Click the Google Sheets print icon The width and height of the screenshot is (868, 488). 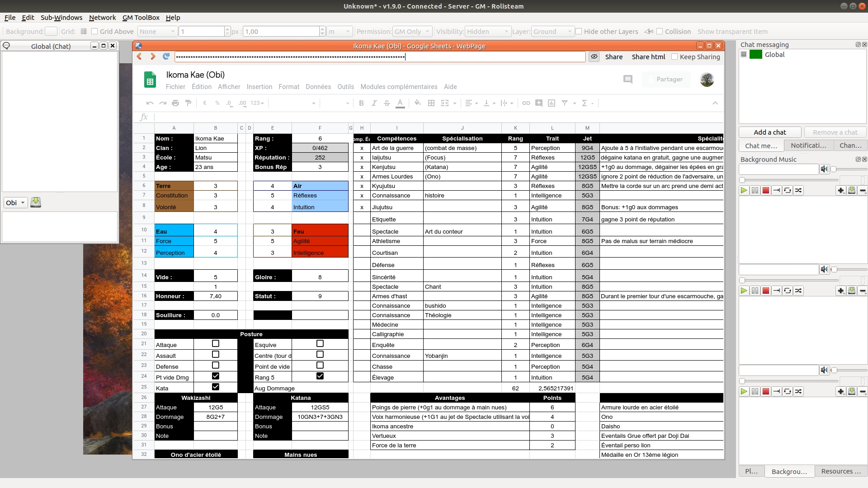[x=175, y=103]
